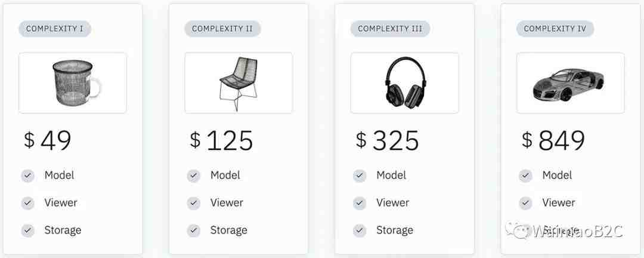This screenshot has width=644, height=258.
Task: Select the $849 price text
Action: coord(553,140)
